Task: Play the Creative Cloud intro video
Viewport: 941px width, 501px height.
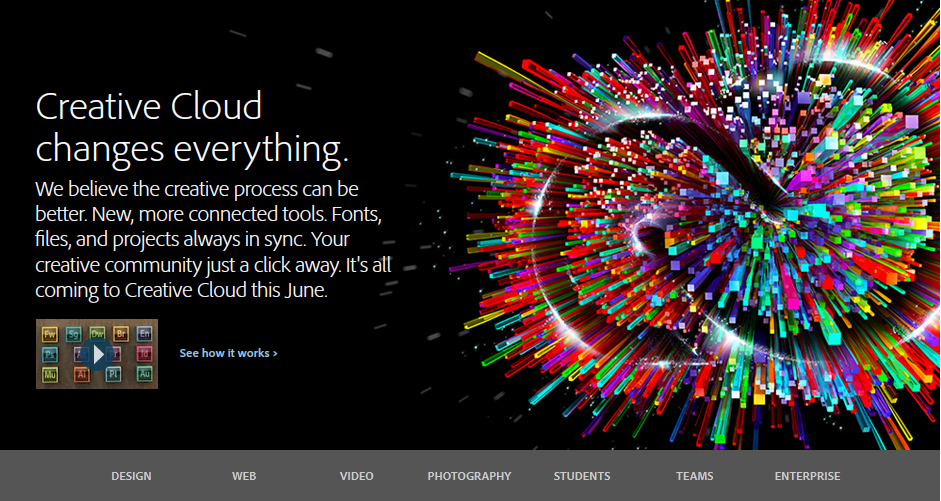Action: tap(97, 354)
